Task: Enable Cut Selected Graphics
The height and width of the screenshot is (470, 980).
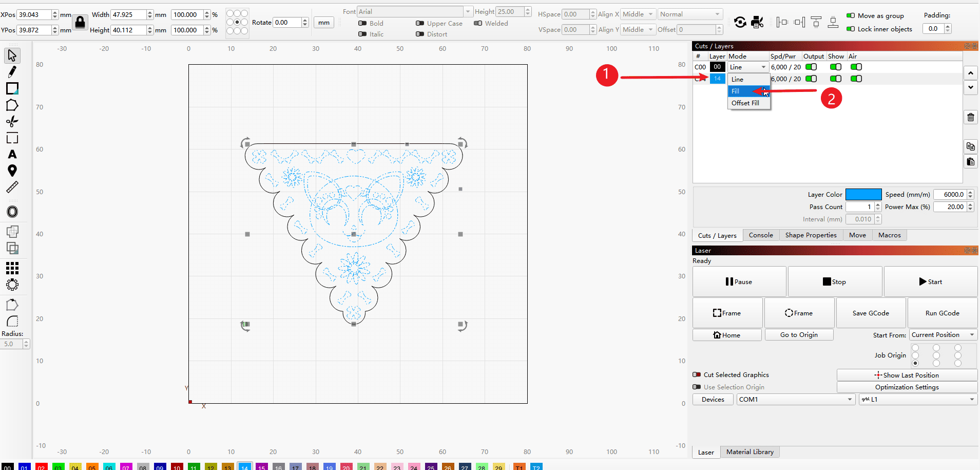Action: [697, 374]
